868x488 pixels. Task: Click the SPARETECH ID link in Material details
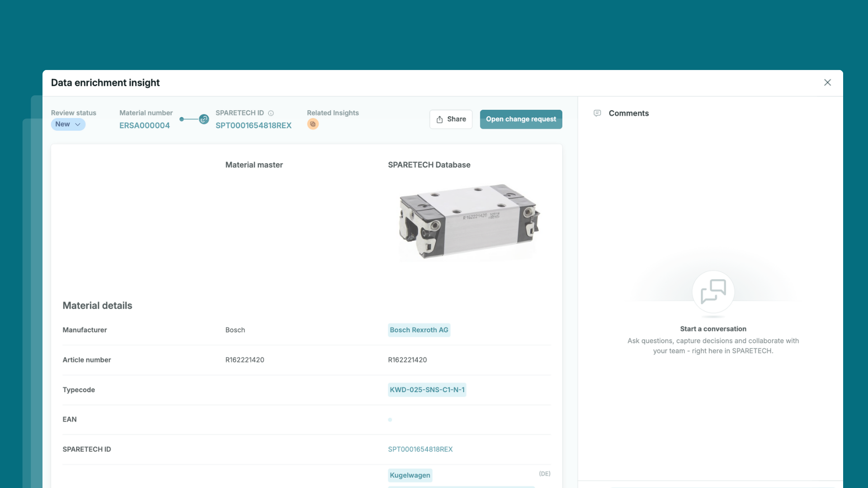pos(420,449)
